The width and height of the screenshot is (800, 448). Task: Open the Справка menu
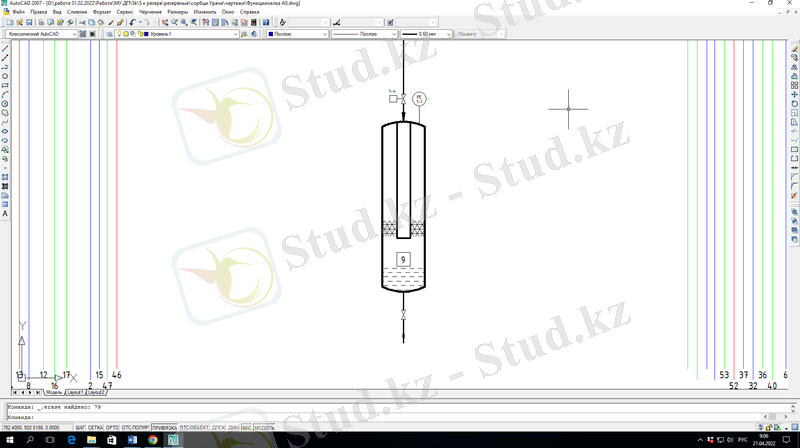249,12
